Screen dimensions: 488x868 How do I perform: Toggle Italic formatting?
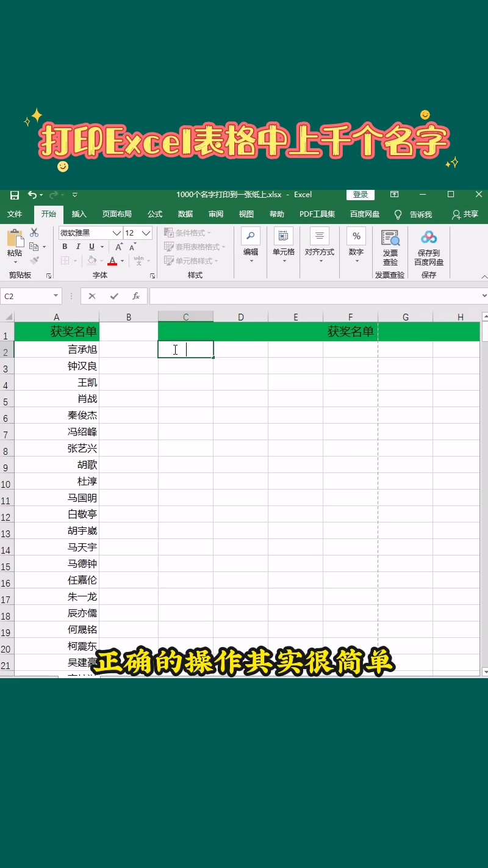coord(78,247)
